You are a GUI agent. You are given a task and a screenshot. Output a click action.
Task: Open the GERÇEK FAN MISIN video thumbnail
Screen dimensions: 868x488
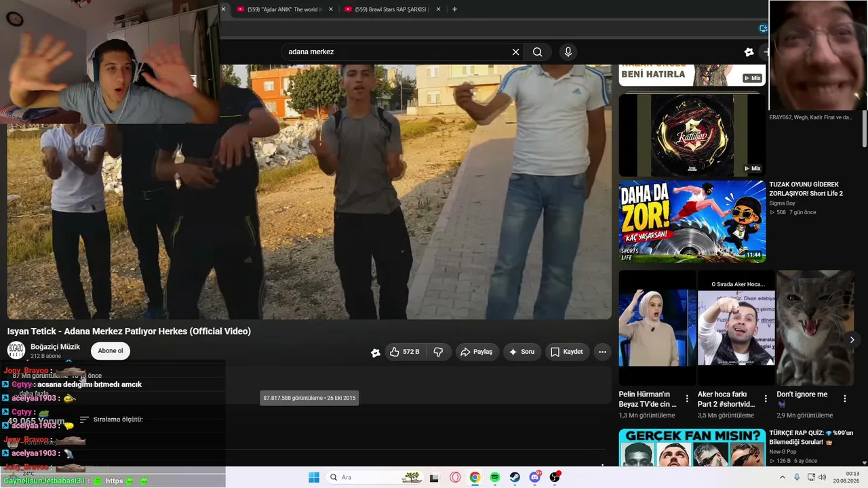[692, 447]
